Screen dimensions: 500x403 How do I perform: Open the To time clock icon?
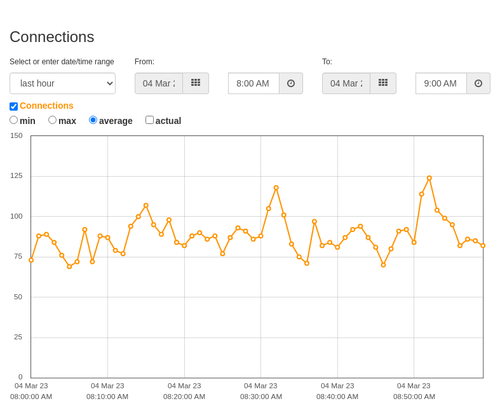478,83
